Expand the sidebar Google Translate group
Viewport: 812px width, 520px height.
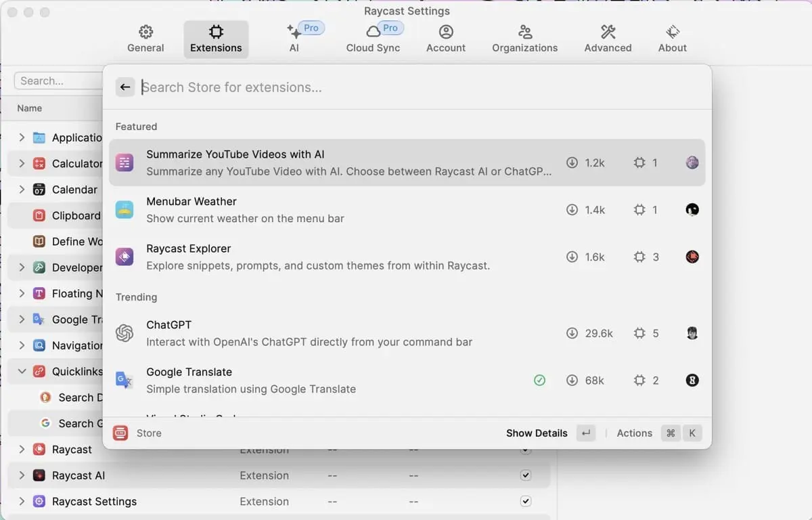tap(22, 320)
